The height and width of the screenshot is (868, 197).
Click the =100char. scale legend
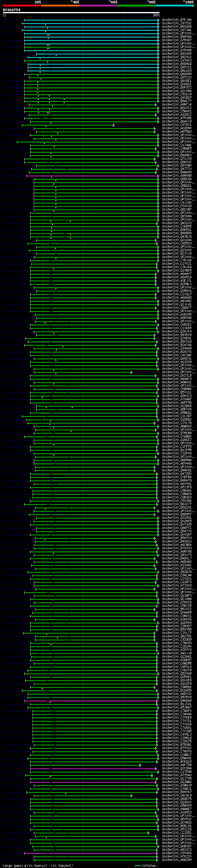pos(147,865)
